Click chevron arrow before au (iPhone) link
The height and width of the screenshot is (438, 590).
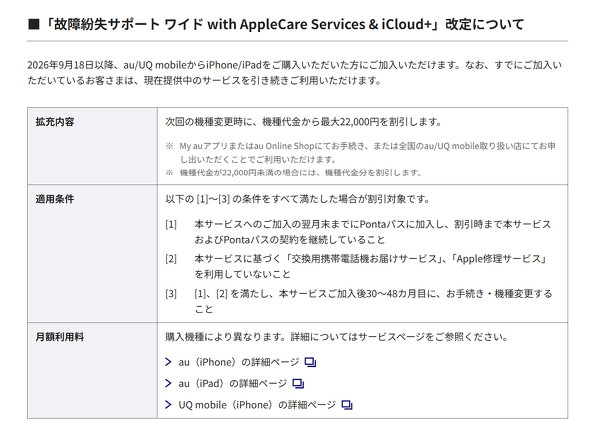(168, 362)
